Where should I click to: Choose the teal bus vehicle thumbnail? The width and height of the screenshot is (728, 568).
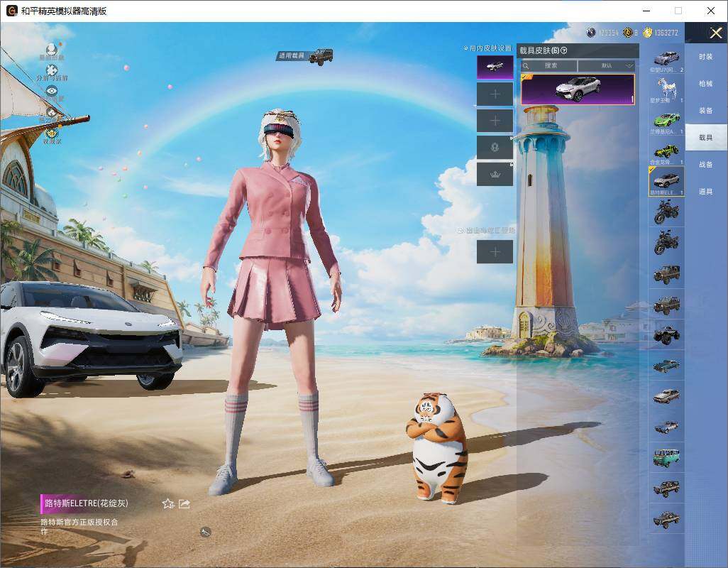[667, 457]
